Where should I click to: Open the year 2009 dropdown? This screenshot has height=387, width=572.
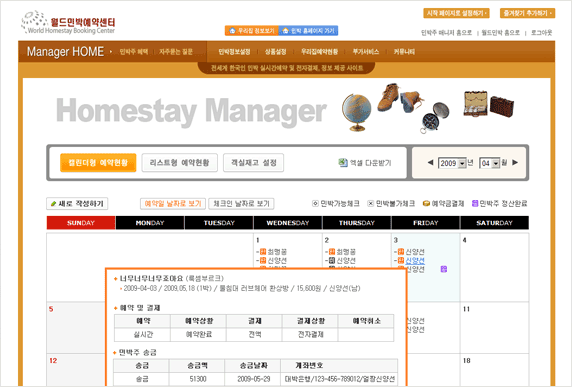[452, 163]
